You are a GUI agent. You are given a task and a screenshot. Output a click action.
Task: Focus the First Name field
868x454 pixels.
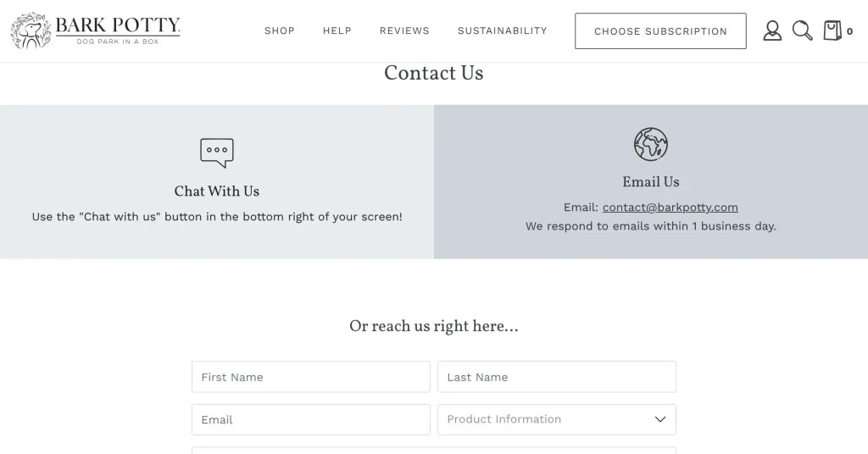[311, 377]
